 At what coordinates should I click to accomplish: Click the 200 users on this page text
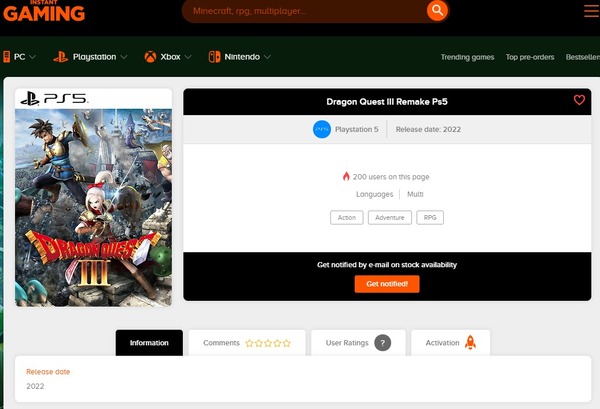(x=391, y=177)
